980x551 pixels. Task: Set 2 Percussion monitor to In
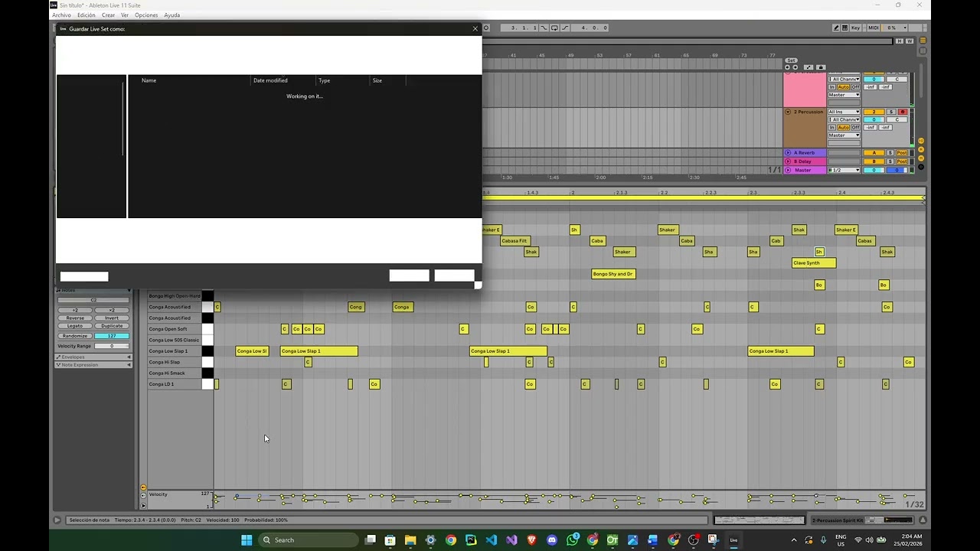pos(831,128)
